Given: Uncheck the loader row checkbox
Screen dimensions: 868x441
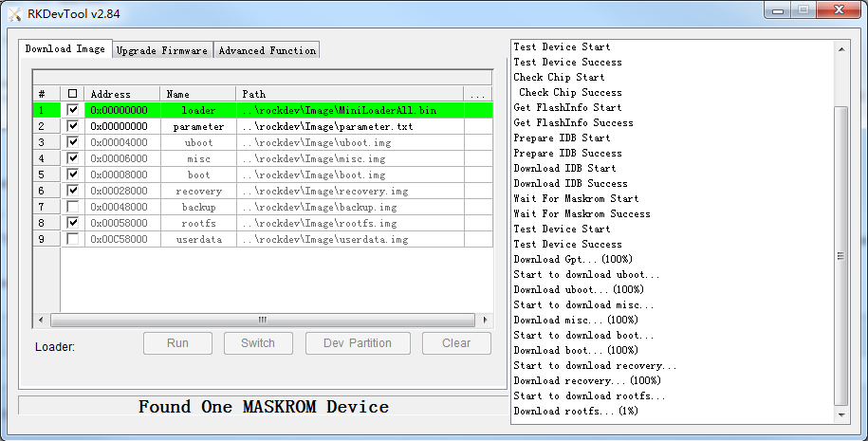Looking at the screenshot, I should click(x=72, y=110).
